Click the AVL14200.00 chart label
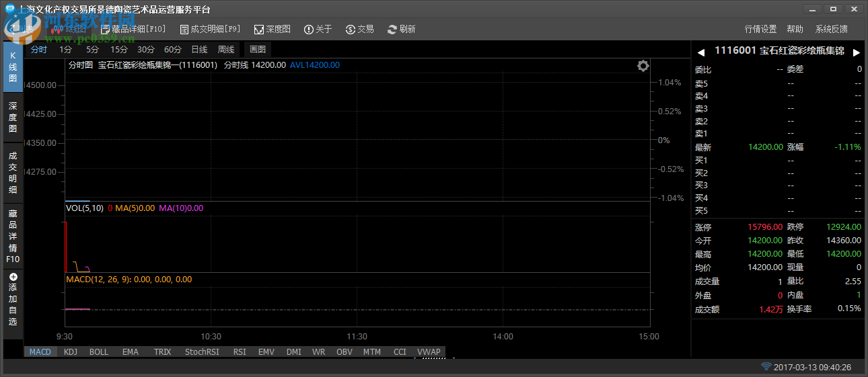Image resolution: width=868 pixels, height=377 pixels. click(x=315, y=65)
